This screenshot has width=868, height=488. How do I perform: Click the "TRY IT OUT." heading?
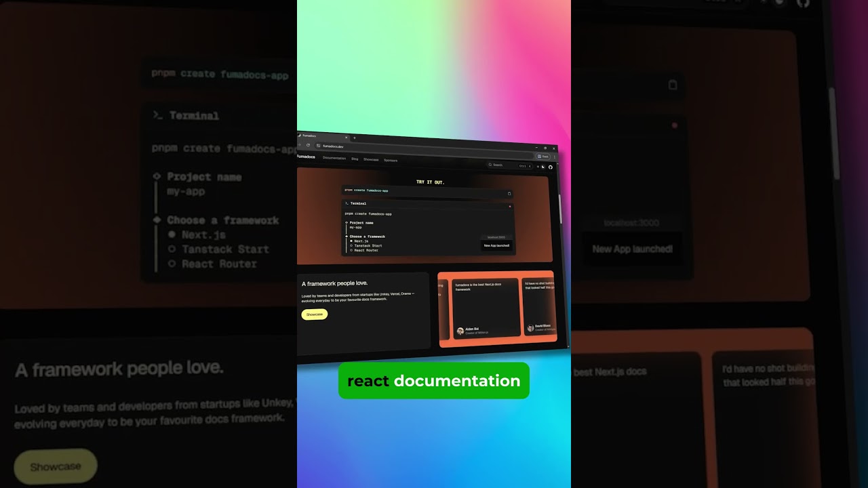click(431, 182)
